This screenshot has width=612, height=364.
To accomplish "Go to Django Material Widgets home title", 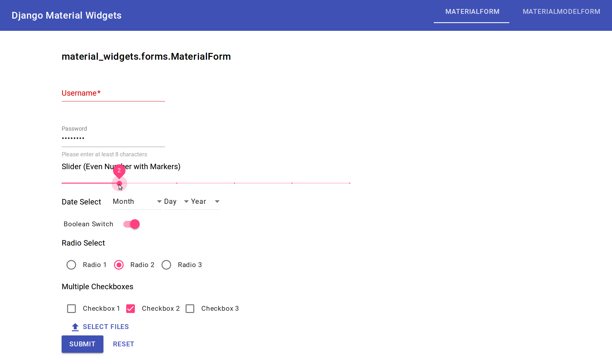I will click(x=66, y=15).
